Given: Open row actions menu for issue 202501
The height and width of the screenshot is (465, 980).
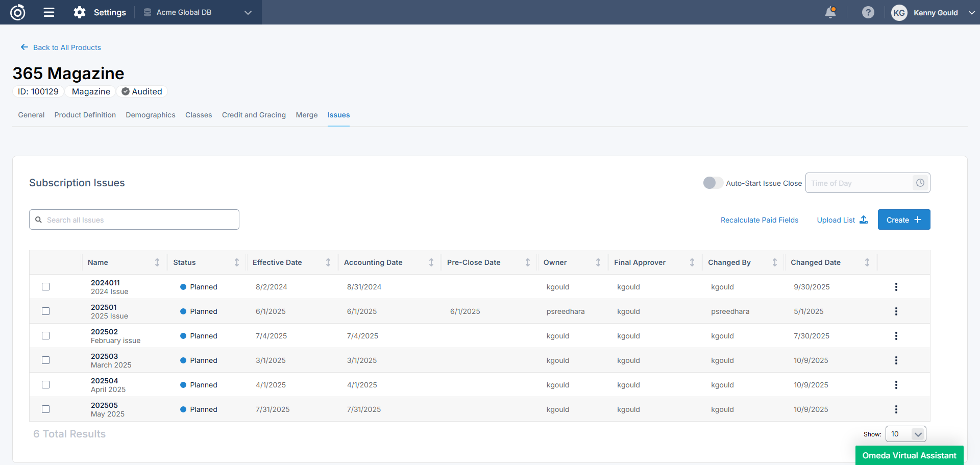Looking at the screenshot, I should point(896,311).
